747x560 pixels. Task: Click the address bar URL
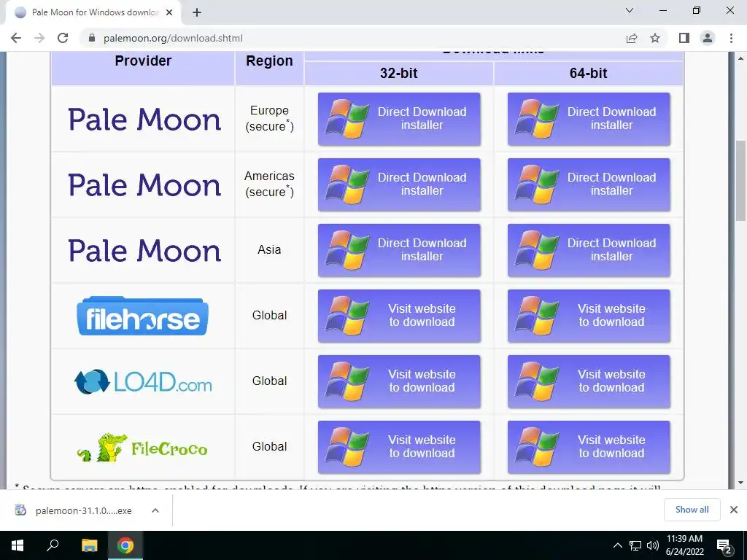click(x=173, y=38)
